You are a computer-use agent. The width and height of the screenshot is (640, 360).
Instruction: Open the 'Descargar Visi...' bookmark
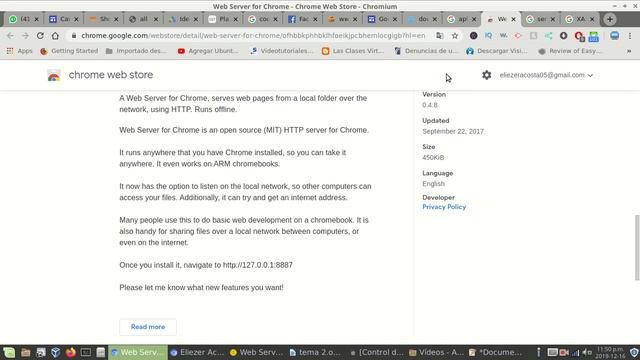[x=497, y=51]
